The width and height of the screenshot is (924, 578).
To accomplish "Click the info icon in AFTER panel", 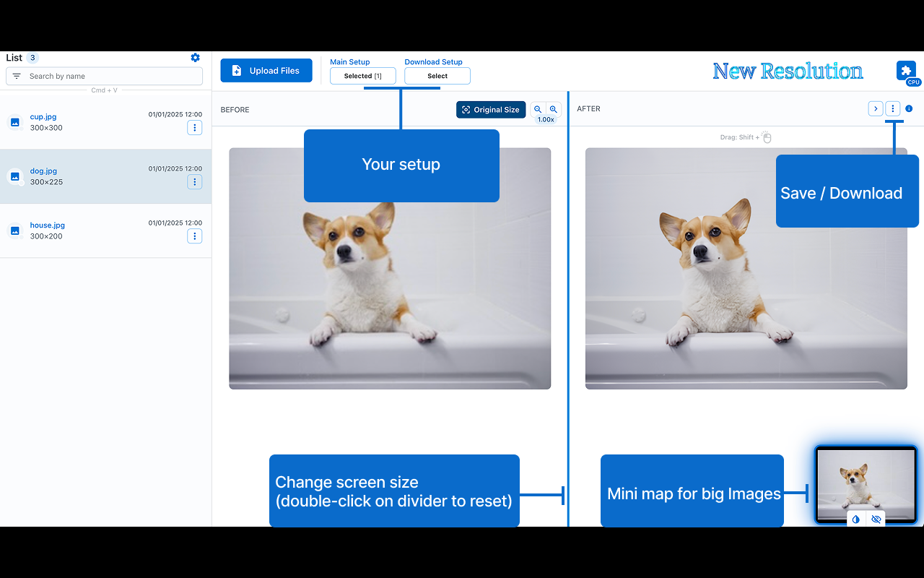I will click(x=909, y=109).
